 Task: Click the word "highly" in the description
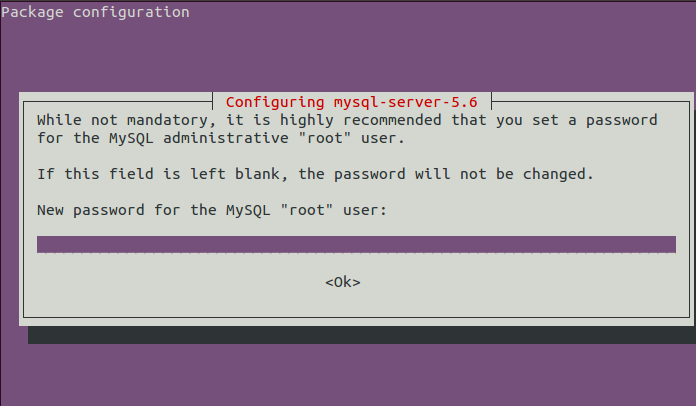[306, 121]
